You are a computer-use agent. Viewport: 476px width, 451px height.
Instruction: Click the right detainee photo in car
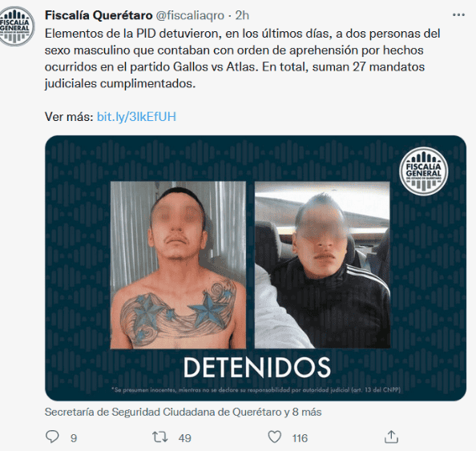[322, 265]
